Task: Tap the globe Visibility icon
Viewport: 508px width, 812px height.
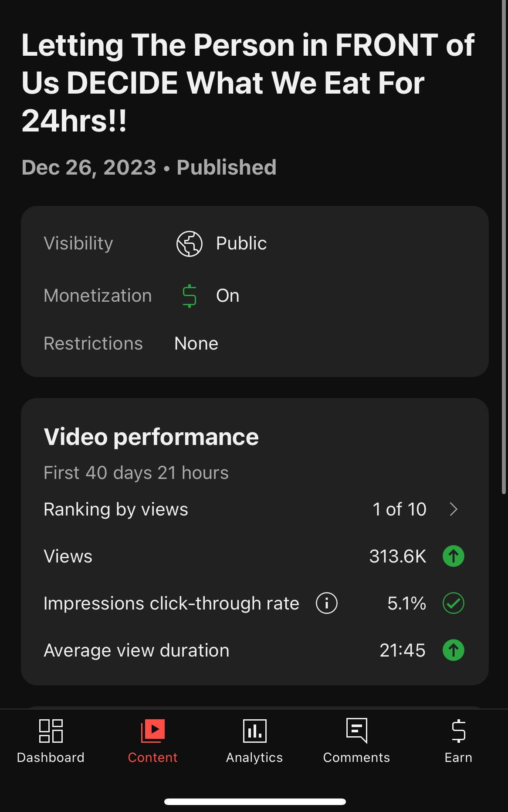Action: pos(189,243)
